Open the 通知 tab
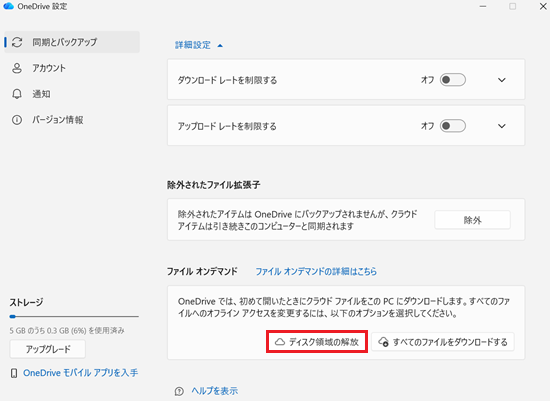Image resolution: width=550 pixels, height=401 pixels. (72, 94)
